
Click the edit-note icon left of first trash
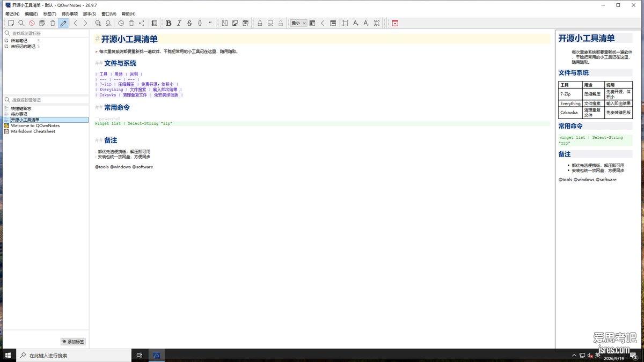[x=42, y=23]
